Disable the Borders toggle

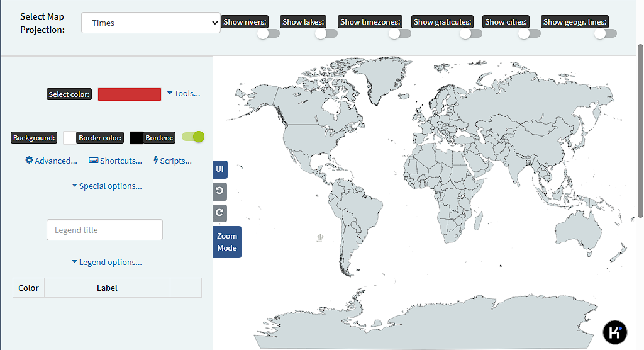click(x=193, y=137)
